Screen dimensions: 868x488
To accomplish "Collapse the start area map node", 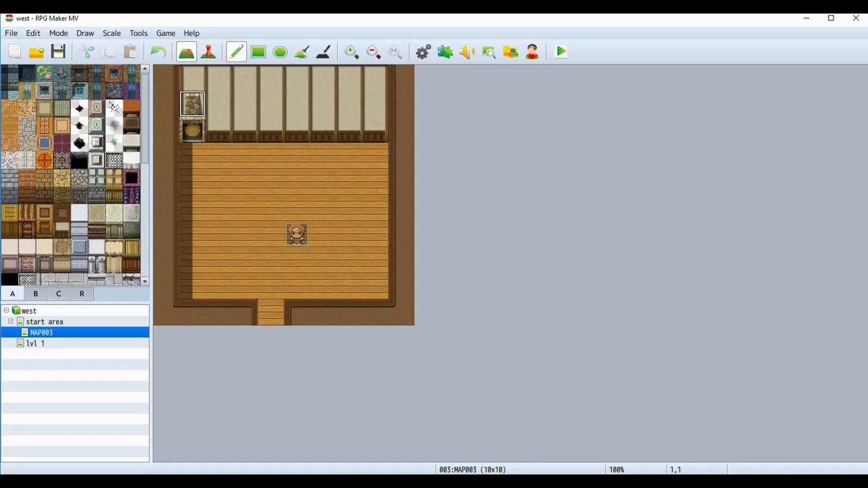I will point(10,321).
